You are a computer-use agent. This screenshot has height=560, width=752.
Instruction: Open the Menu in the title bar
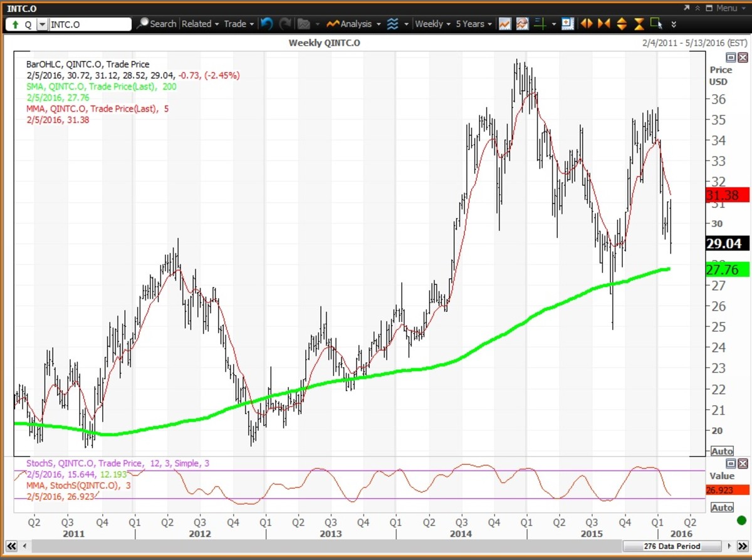pyautogui.click(x=726, y=8)
